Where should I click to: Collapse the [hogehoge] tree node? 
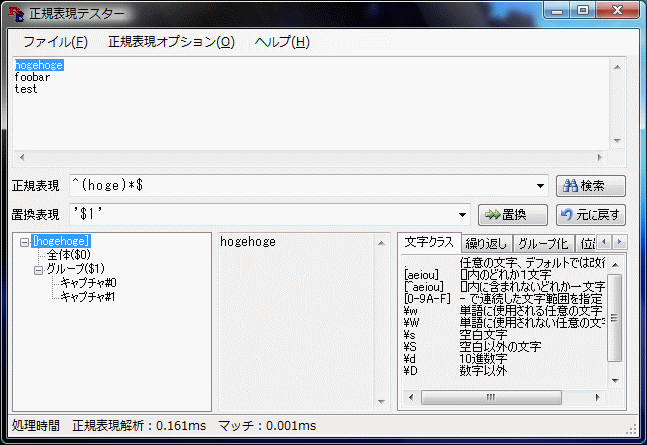[x=24, y=241]
